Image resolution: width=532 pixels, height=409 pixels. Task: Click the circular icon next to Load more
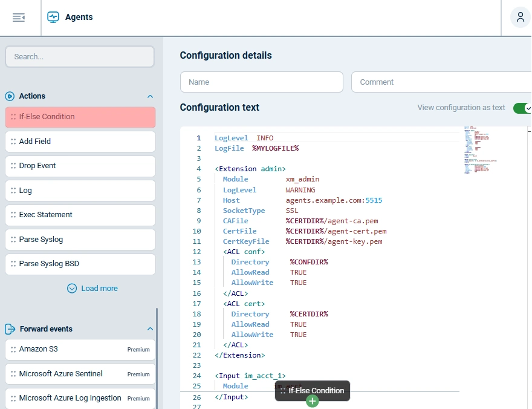click(72, 288)
